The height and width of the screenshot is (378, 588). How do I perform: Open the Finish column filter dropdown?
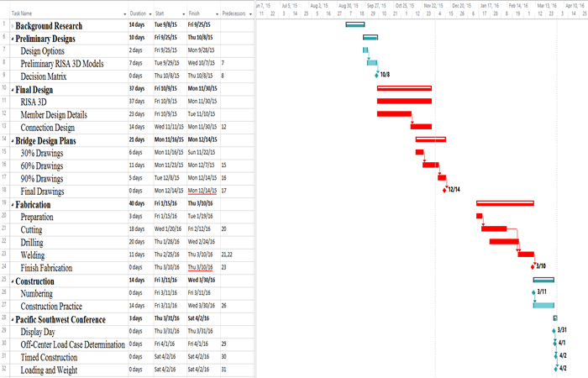215,14
